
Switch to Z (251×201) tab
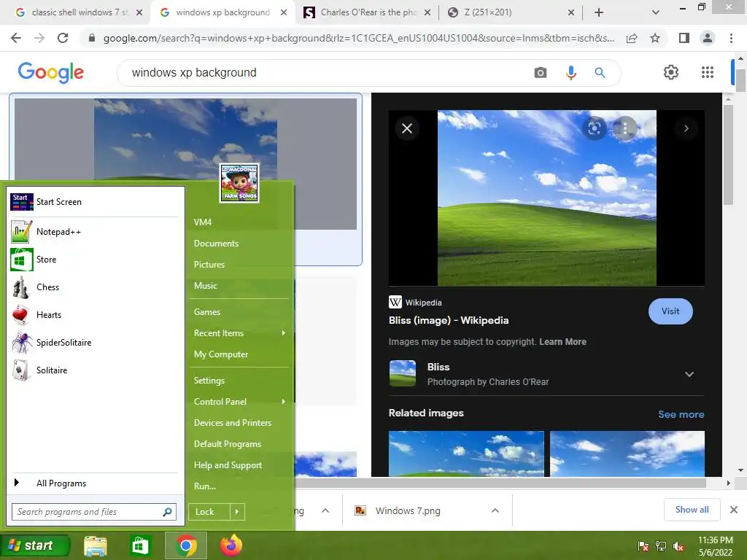(511, 12)
